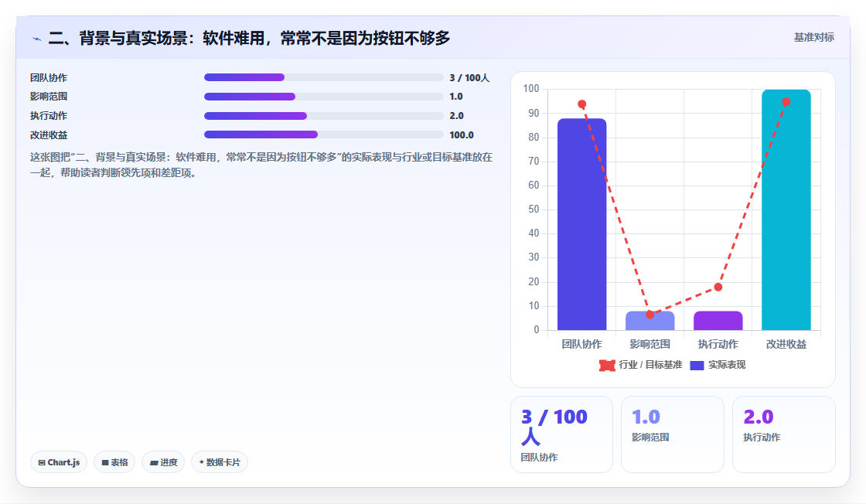
Task: Click the red 行业 / 目标基准 legend swatch
Action: point(607,366)
